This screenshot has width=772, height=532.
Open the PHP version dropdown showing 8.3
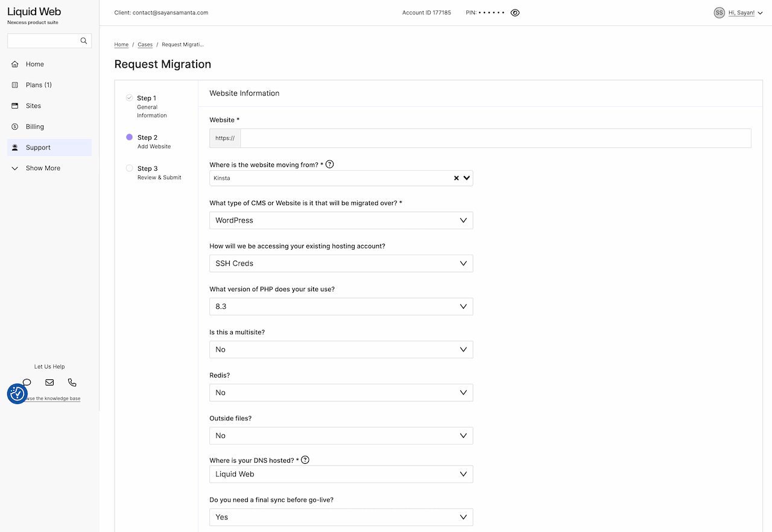(x=341, y=306)
